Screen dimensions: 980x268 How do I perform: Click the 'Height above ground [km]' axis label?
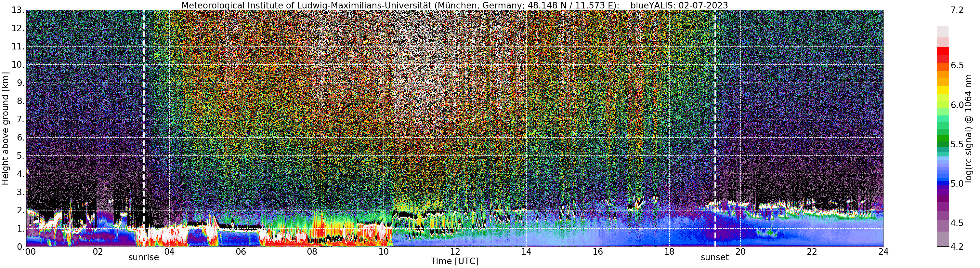pos(5,128)
